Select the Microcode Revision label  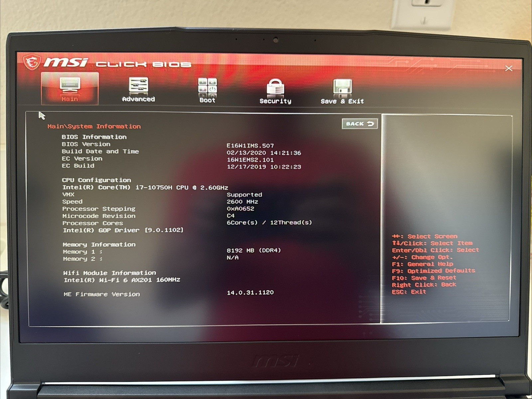click(x=99, y=216)
